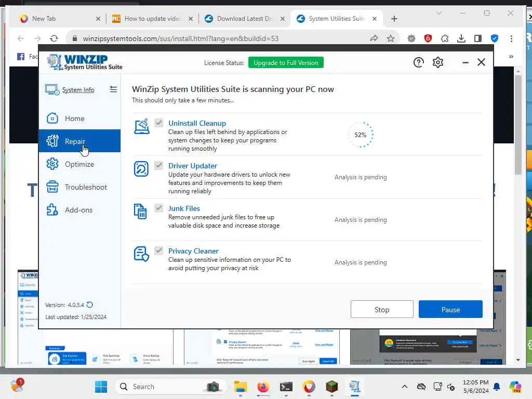The width and height of the screenshot is (532, 399).
Task: Open browser three-dot menu
Action: click(x=511, y=38)
